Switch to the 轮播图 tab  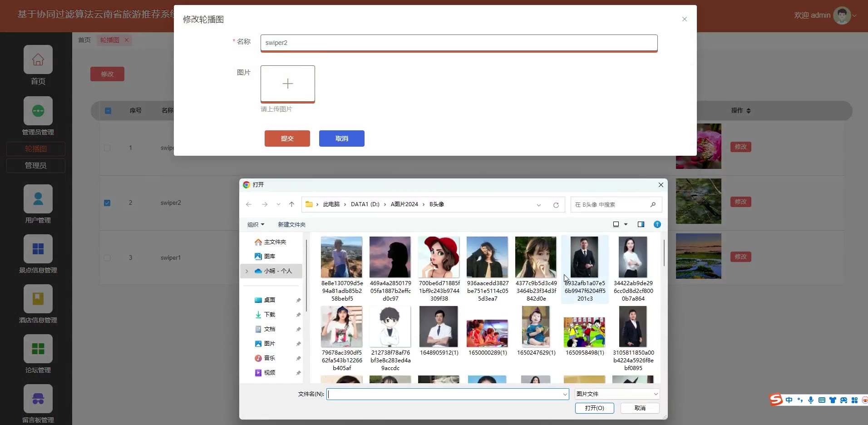(110, 40)
